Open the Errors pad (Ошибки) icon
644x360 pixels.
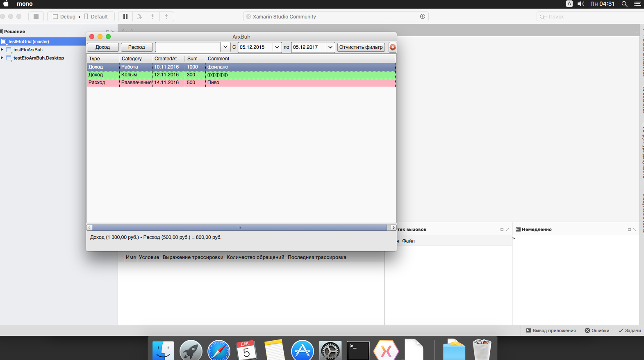point(597,330)
